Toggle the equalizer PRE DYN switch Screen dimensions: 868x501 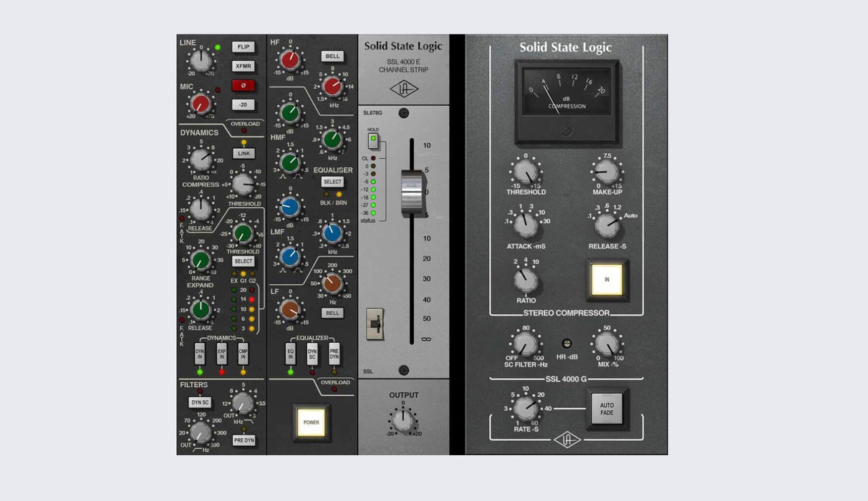[x=334, y=353]
